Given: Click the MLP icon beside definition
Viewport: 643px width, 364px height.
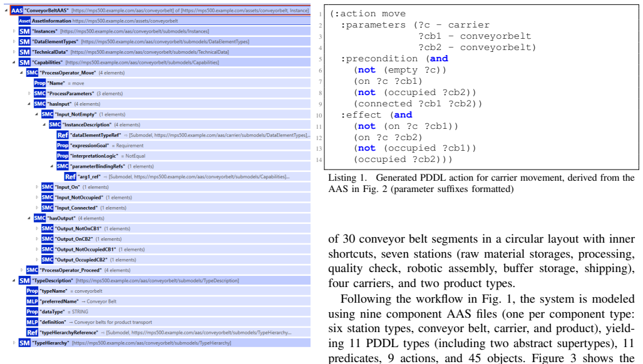Looking at the screenshot, I should click(32, 322).
